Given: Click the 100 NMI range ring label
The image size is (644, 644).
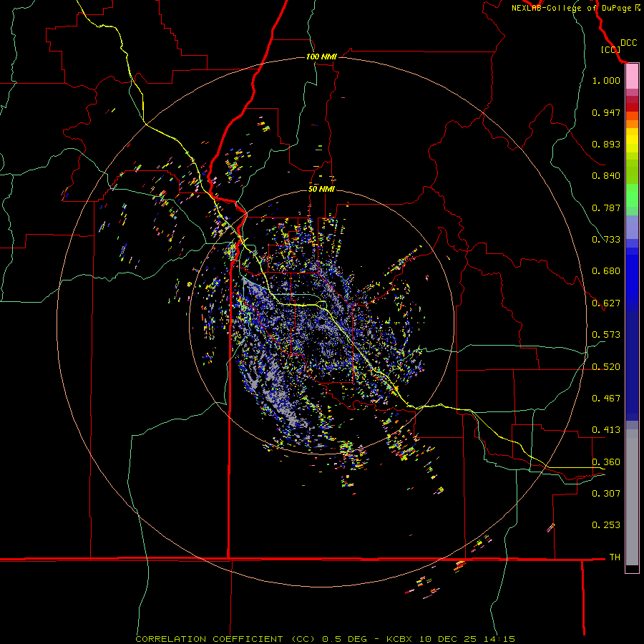Looking at the screenshot, I should coord(321,57).
